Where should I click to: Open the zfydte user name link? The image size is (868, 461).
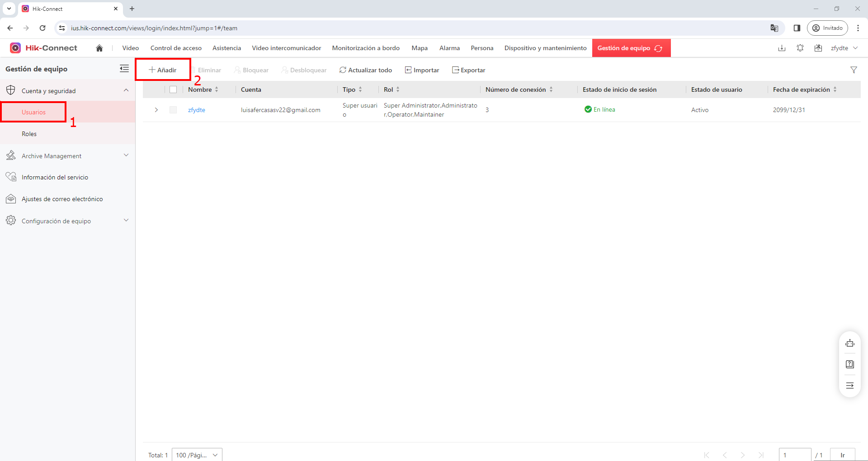[197, 110]
